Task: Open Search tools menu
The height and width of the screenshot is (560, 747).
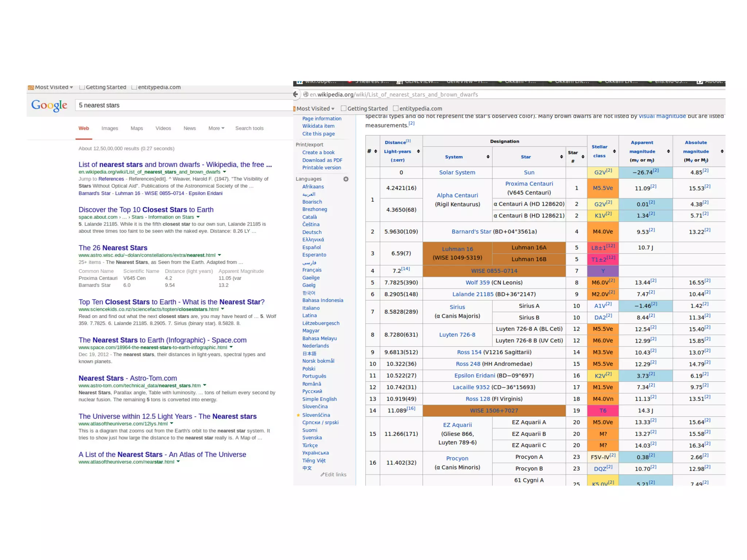Action: pyautogui.click(x=249, y=128)
